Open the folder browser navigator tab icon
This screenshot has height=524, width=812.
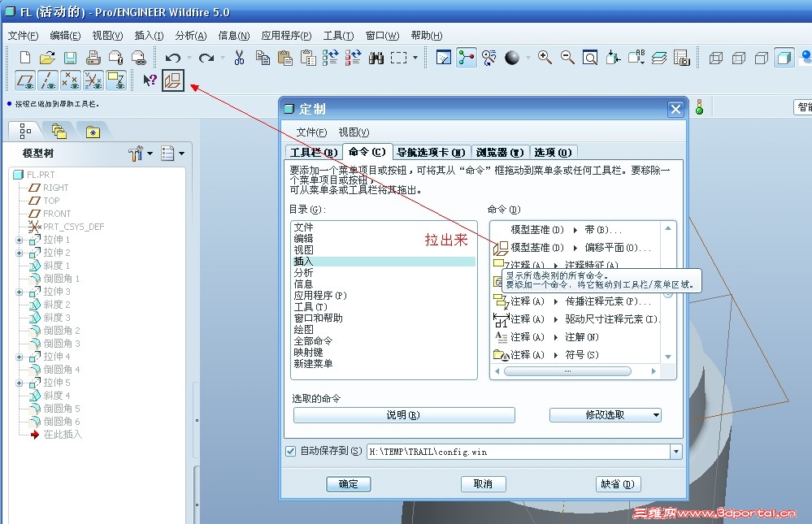coord(59,131)
